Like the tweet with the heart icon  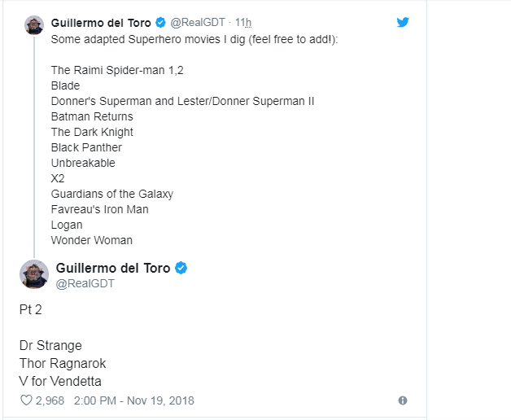point(25,400)
